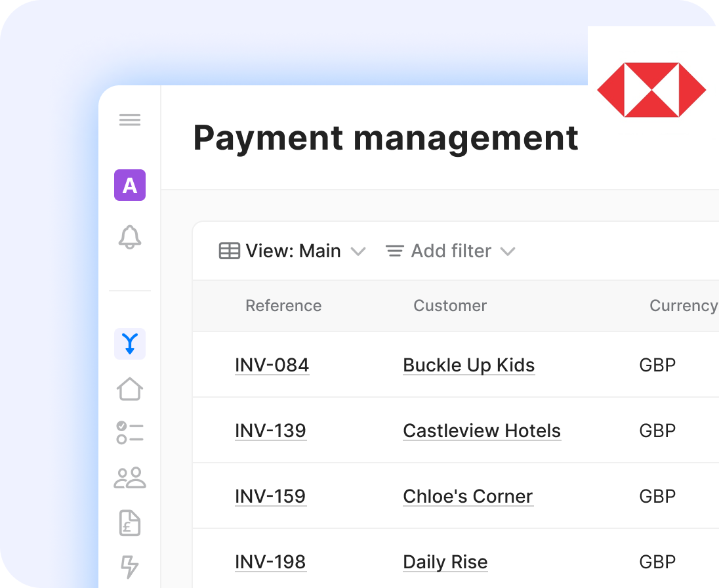The image size is (719, 588).
Task: Expand the View: Main dropdown
Action: point(292,251)
